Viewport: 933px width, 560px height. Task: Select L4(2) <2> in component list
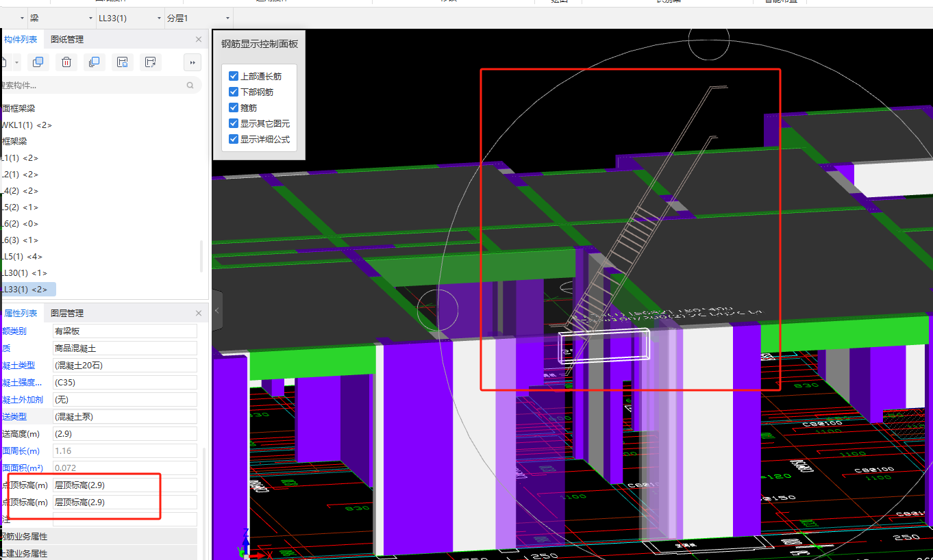[20, 191]
